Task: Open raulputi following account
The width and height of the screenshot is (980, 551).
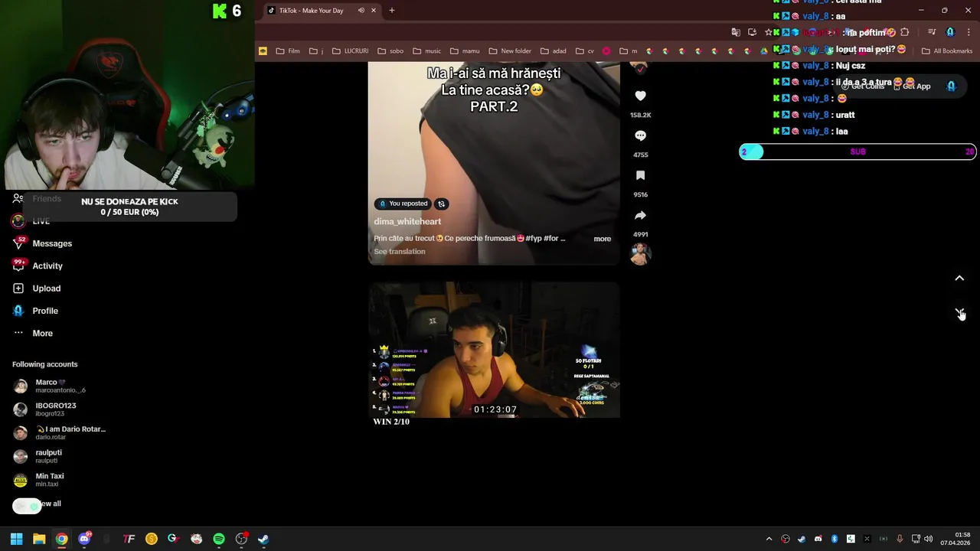Action: pos(38,456)
